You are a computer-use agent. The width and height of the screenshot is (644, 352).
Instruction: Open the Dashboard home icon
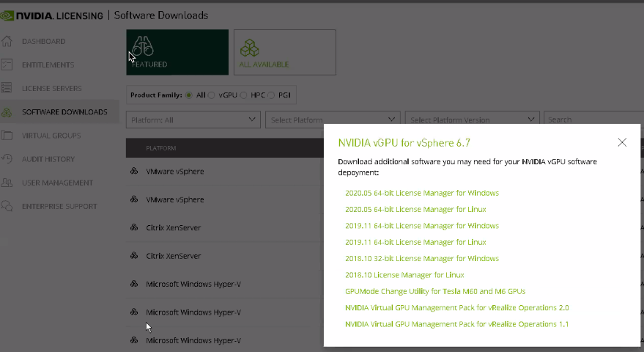[7, 41]
